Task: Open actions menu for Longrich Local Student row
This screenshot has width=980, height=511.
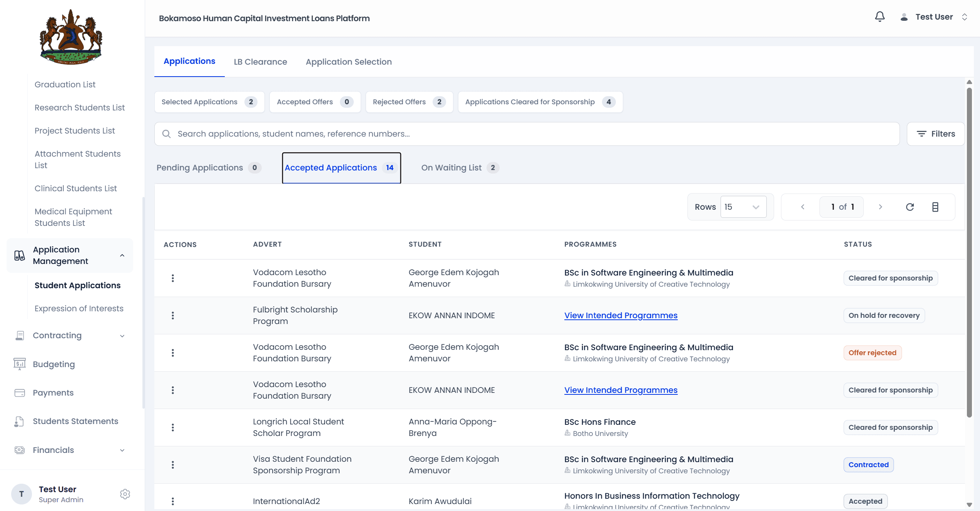Action: pos(173,428)
